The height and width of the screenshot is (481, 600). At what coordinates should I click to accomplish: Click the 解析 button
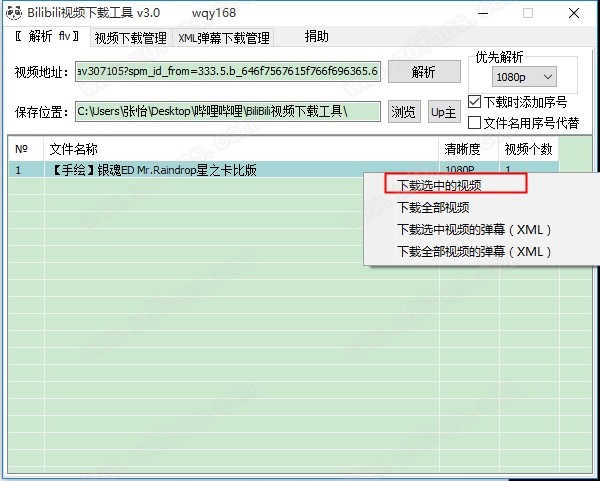coord(424,71)
